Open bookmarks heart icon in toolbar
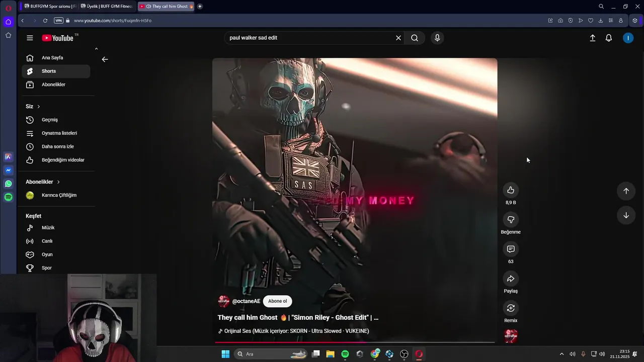The image size is (644, 362). (591, 21)
